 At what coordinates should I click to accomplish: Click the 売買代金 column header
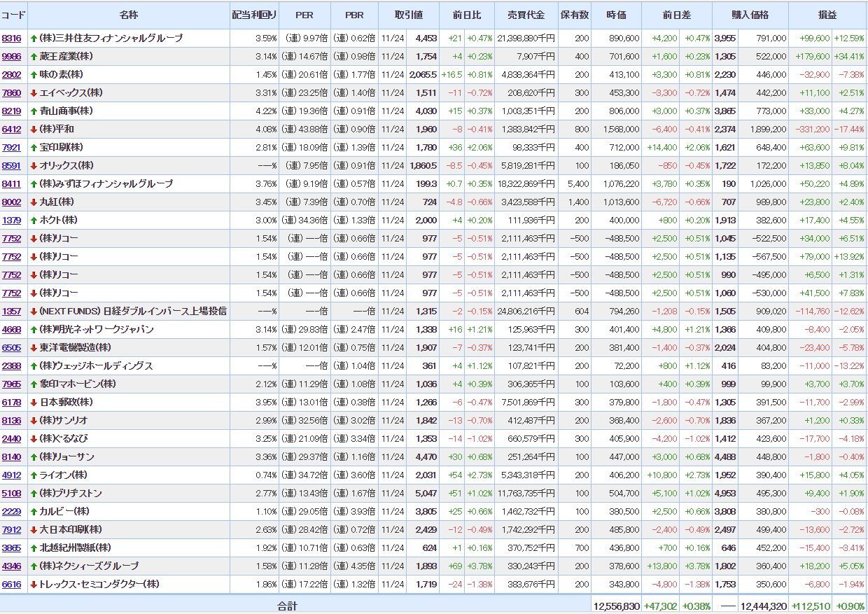pos(525,15)
